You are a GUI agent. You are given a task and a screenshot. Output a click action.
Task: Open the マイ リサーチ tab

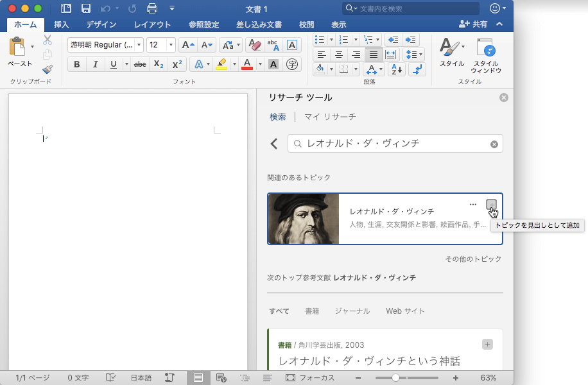point(329,117)
